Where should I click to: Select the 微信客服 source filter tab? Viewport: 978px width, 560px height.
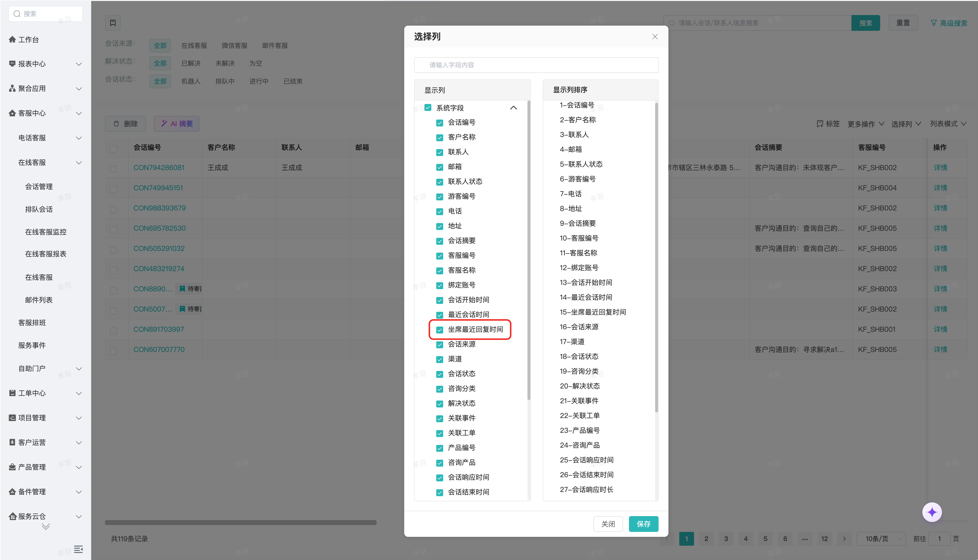[235, 45]
